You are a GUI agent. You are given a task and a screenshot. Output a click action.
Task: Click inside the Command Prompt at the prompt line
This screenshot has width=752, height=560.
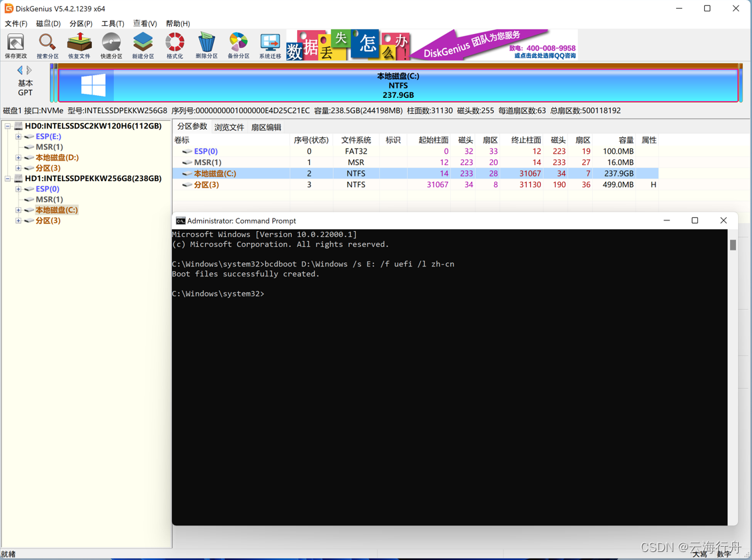point(218,294)
